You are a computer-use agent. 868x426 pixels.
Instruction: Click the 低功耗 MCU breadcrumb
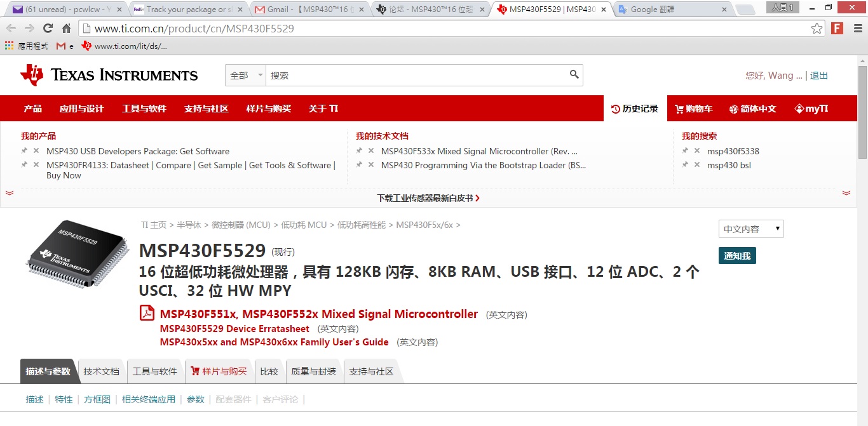point(304,225)
